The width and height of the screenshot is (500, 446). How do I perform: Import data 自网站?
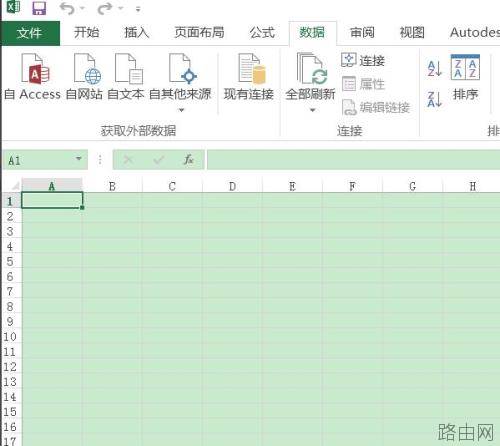tap(84, 77)
